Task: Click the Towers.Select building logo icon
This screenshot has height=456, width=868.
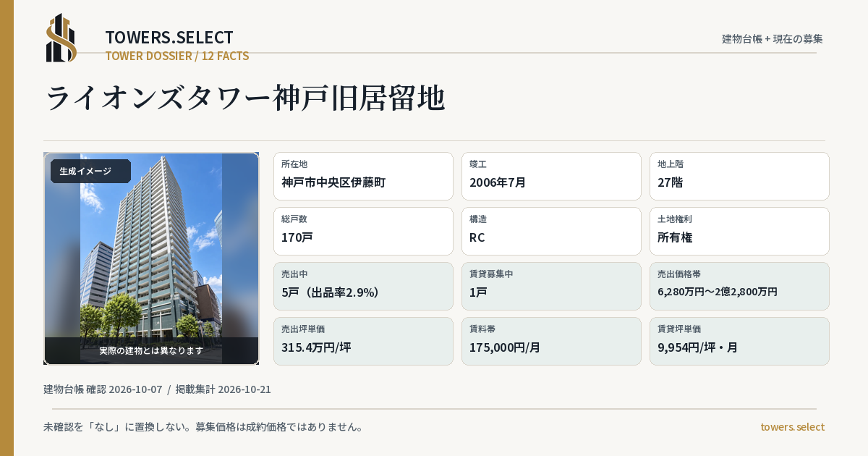Action: point(61,38)
